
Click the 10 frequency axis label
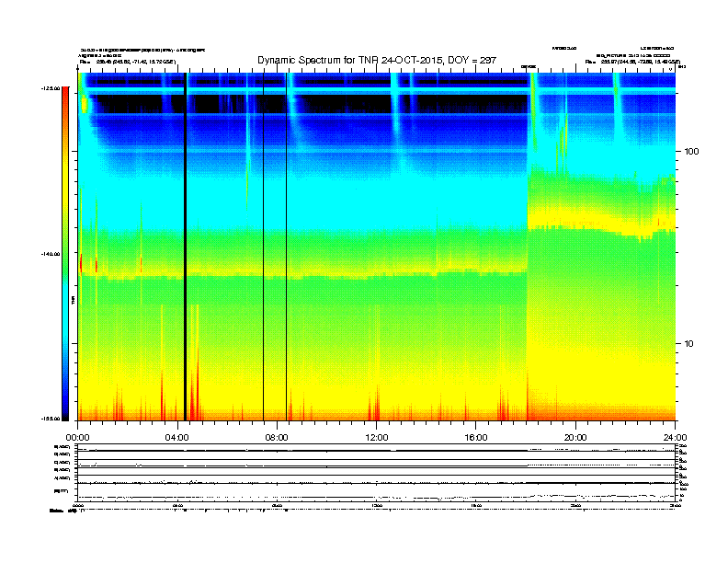[x=689, y=344]
